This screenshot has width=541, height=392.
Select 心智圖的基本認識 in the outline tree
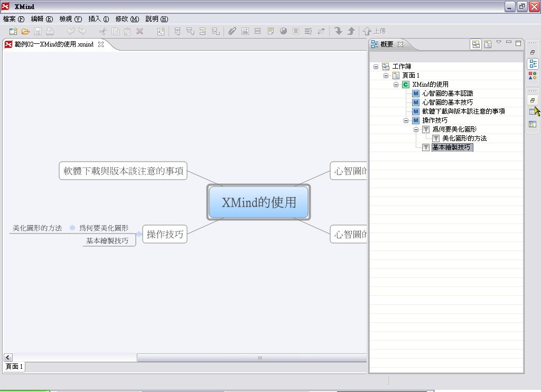(447, 94)
